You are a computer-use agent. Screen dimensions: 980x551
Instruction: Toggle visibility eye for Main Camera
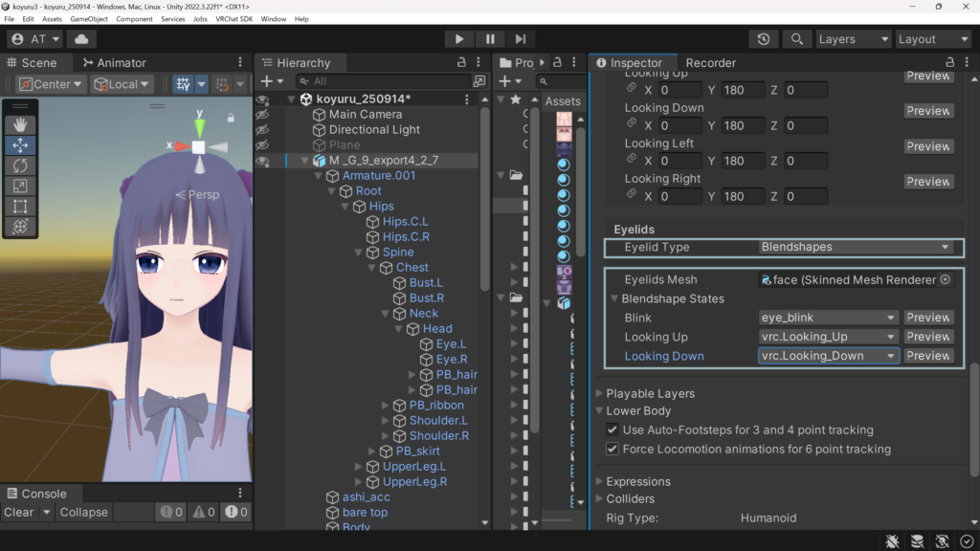262,114
